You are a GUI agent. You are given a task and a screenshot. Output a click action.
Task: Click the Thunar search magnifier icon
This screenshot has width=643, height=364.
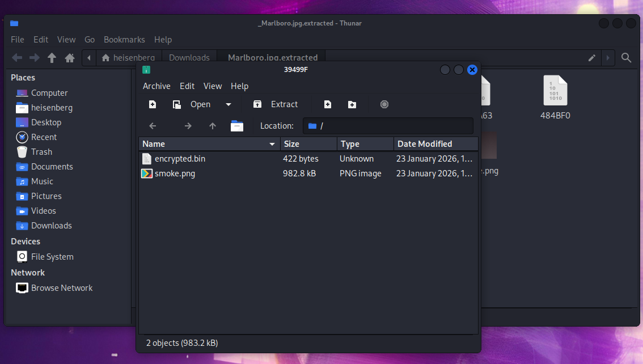coord(627,58)
